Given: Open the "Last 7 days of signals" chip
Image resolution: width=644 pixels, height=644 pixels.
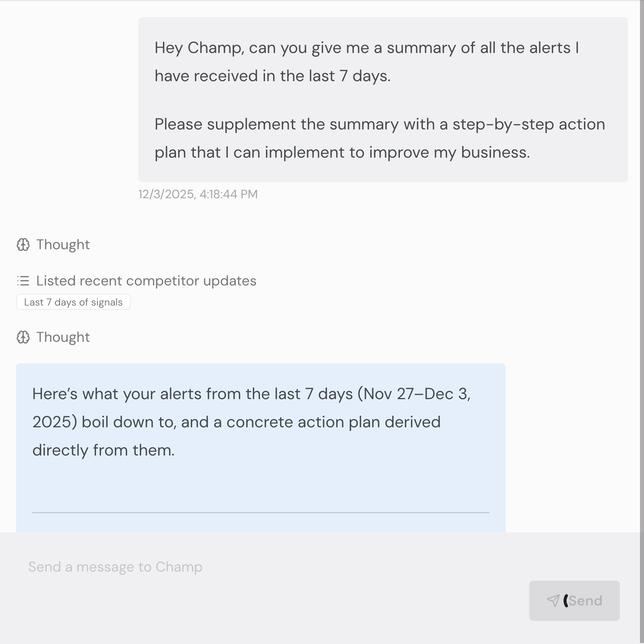Looking at the screenshot, I should tap(73, 302).
